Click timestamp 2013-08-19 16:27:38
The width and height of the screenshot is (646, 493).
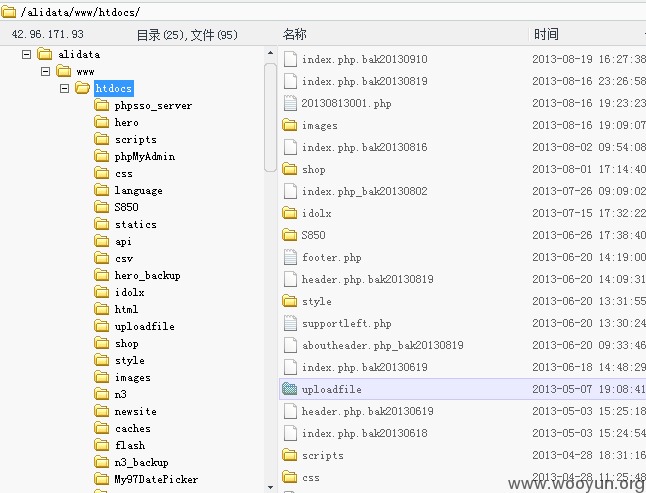coord(589,59)
